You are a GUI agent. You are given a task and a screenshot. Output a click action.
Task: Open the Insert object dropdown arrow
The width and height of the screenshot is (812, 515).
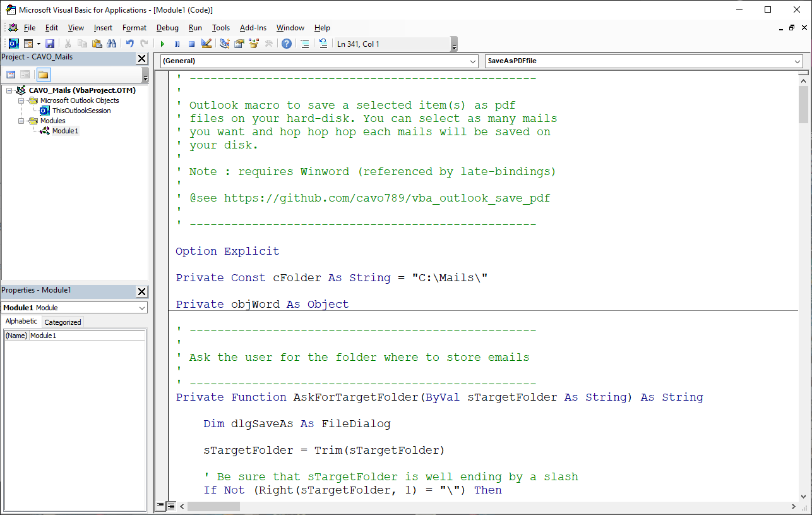click(x=39, y=44)
